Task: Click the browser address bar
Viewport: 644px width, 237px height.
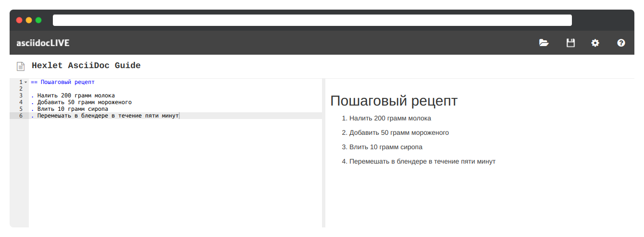Action: 312,20
